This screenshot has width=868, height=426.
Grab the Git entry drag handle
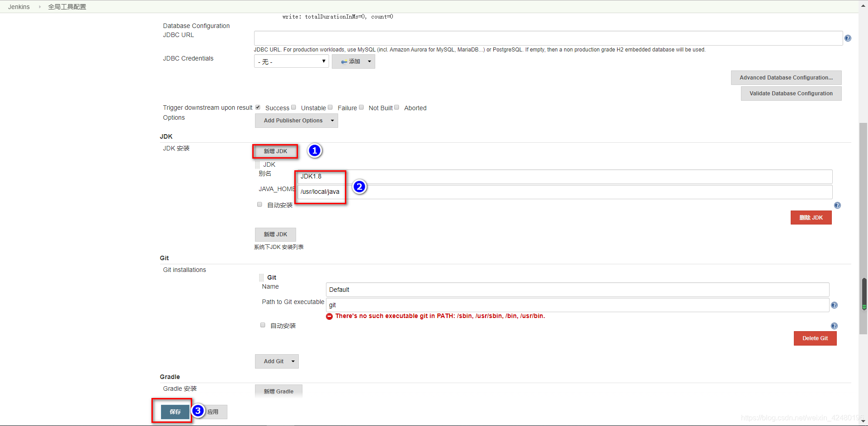261,277
